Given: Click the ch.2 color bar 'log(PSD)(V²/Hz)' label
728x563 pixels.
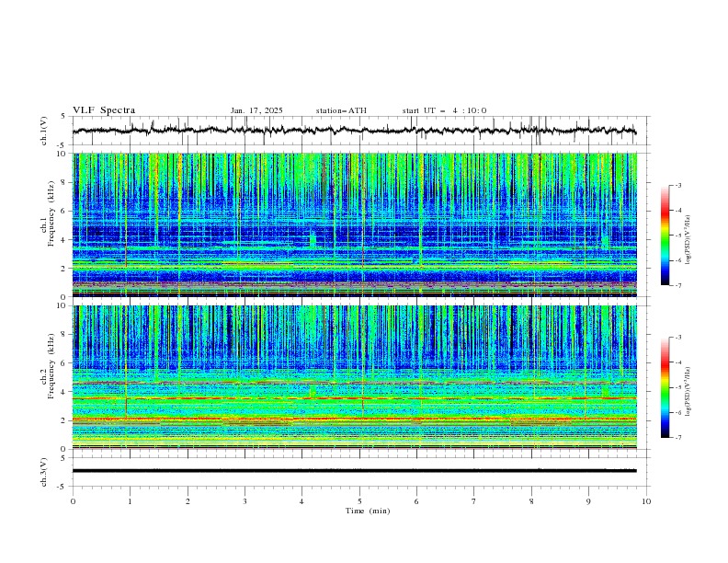Looking at the screenshot, I should tap(688, 392).
